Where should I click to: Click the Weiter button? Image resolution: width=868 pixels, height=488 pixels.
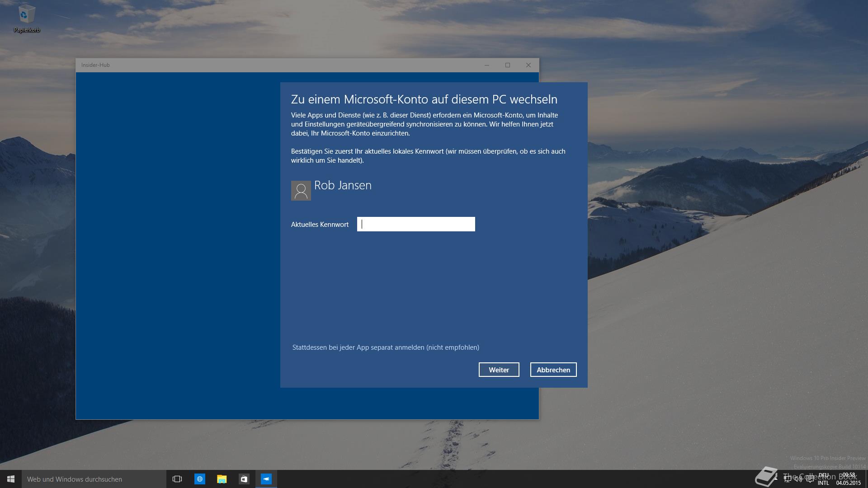coord(499,370)
